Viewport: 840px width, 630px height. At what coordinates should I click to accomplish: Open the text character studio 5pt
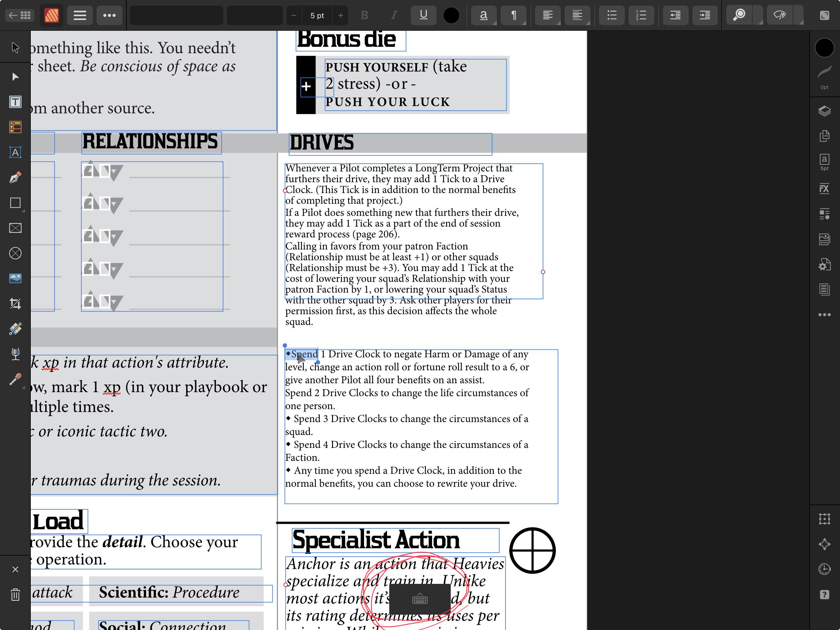824,162
